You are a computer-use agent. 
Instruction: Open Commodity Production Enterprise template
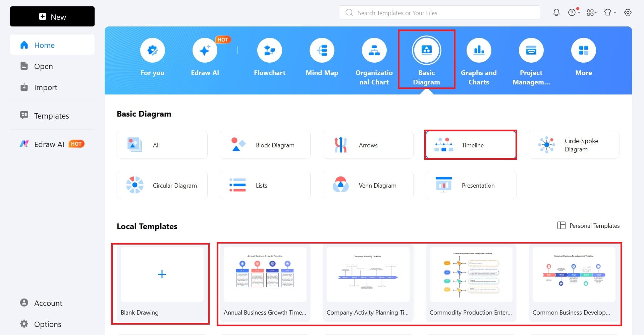[x=471, y=283]
